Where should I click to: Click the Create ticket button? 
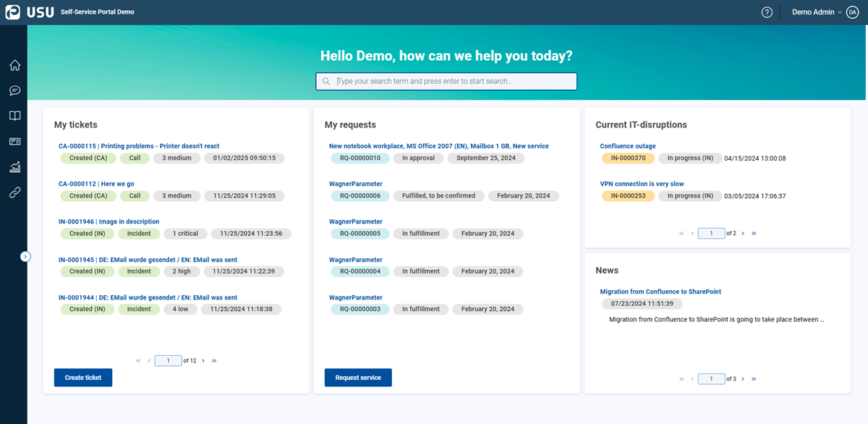83,378
